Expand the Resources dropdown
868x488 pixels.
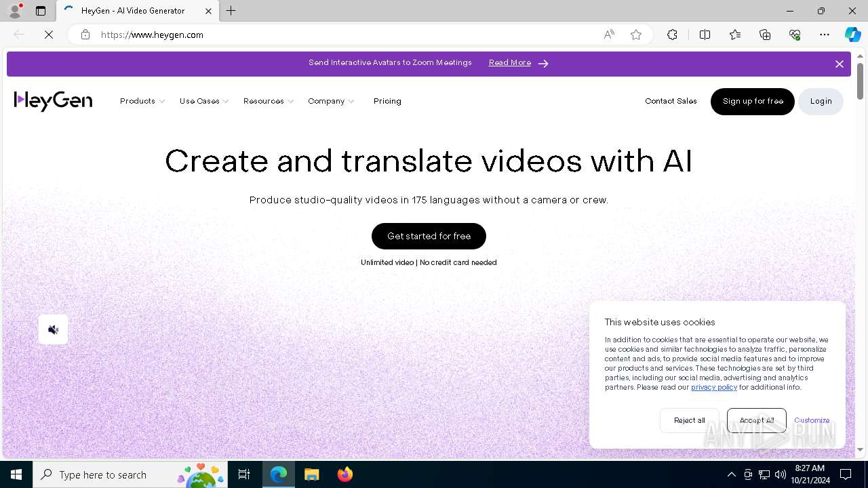coord(268,101)
